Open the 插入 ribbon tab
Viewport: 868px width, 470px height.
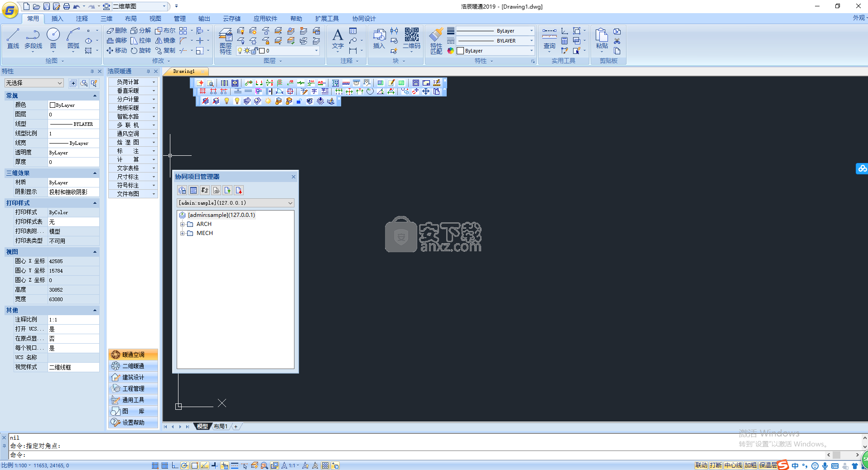57,19
